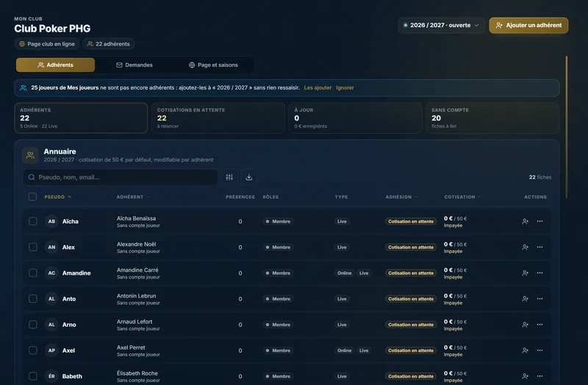588x385 pixels.
Task: Open the filter settings icon beside search
Action: [x=229, y=177]
